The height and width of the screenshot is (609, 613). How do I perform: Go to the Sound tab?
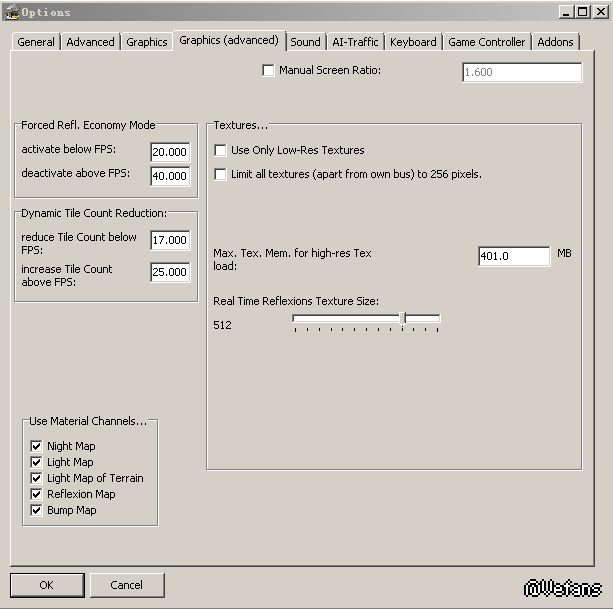coord(305,42)
